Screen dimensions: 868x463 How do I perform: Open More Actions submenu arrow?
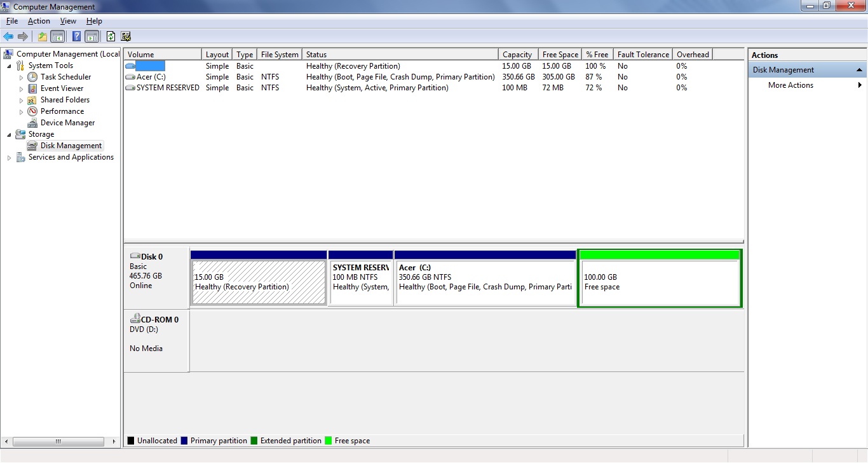click(860, 85)
